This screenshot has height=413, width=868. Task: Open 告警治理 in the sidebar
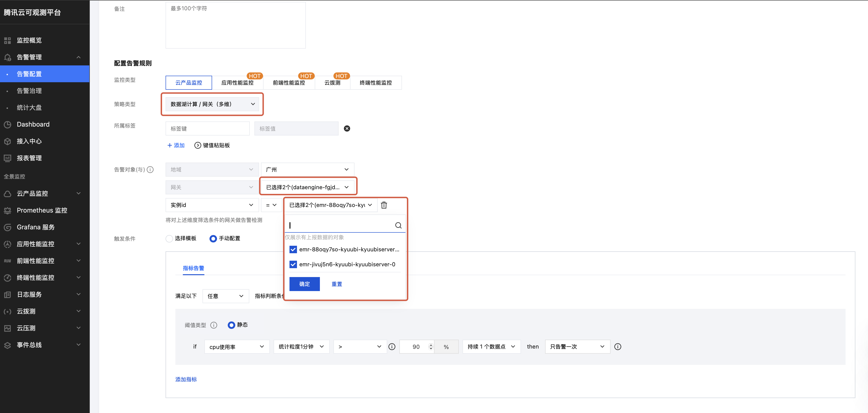pyautogui.click(x=45, y=91)
